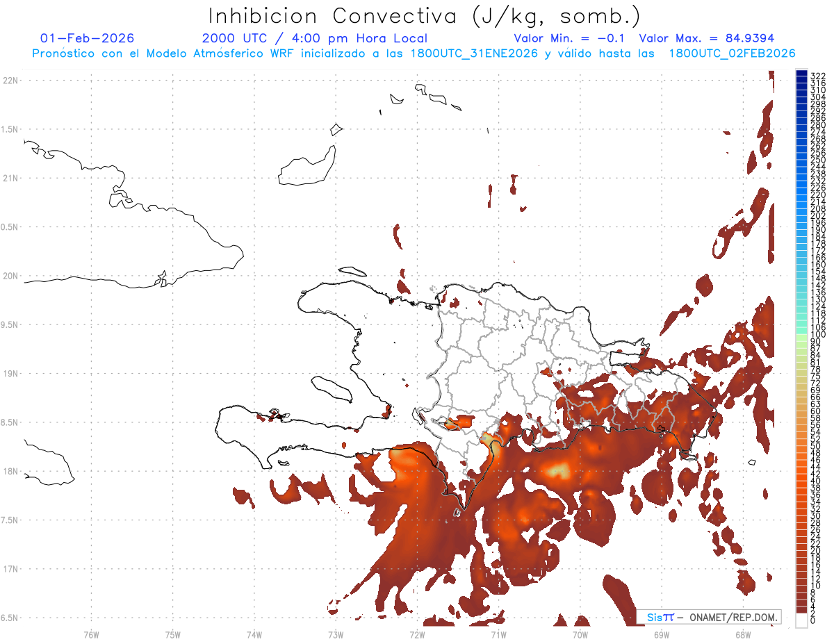
Task: Select the "Valor Min. = -0.1" text
Action: pos(569,38)
